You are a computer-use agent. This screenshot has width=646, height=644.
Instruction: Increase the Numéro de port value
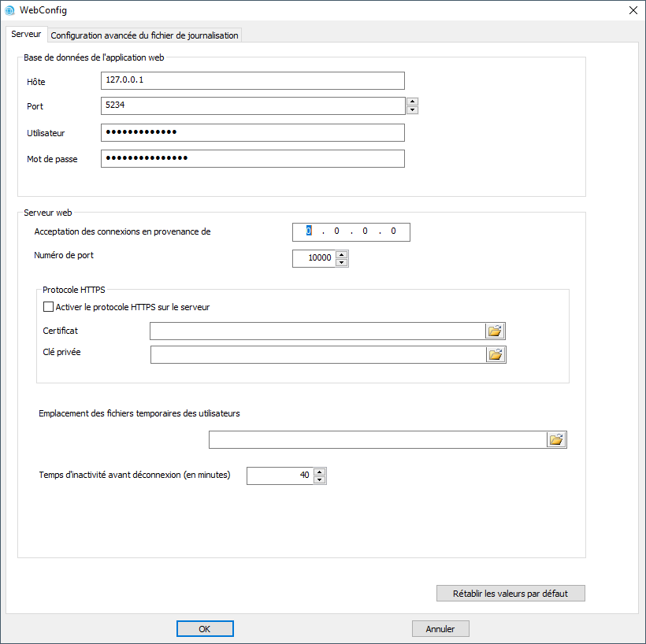point(341,254)
